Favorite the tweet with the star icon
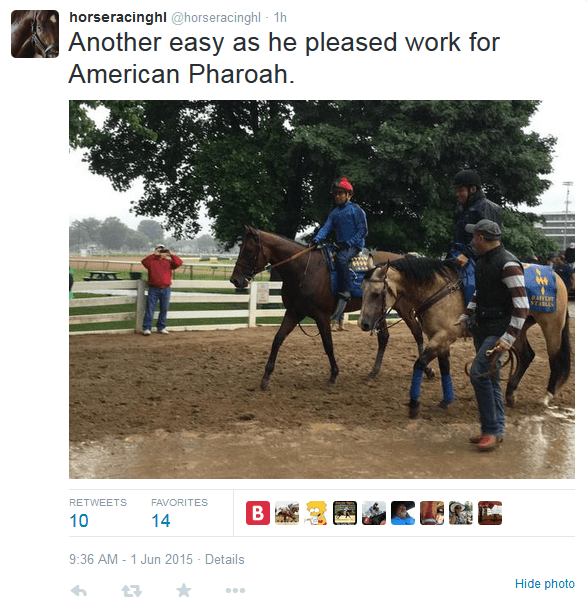The height and width of the screenshot is (608, 587). point(183,590)
